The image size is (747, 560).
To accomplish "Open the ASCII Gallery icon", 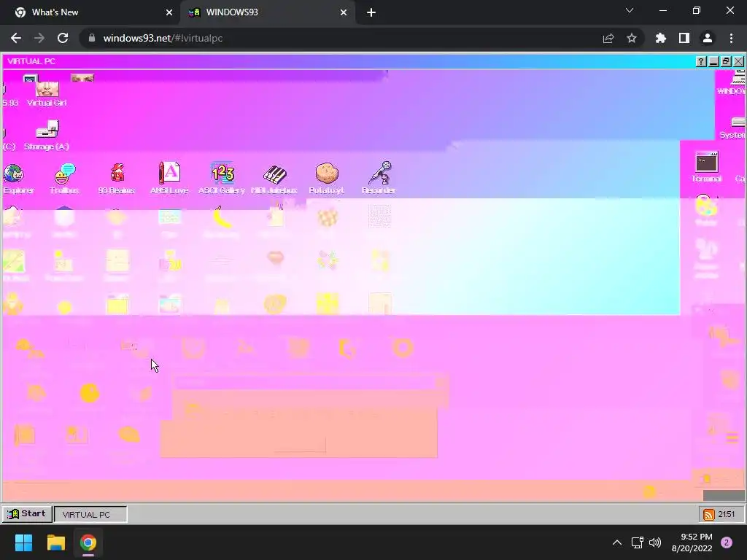I will click(222, 178).
